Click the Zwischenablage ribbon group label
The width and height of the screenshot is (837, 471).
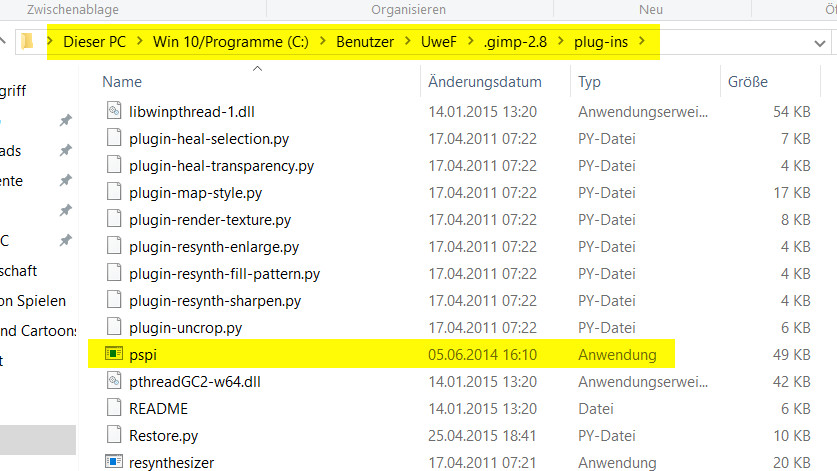(x=73, y=10)
